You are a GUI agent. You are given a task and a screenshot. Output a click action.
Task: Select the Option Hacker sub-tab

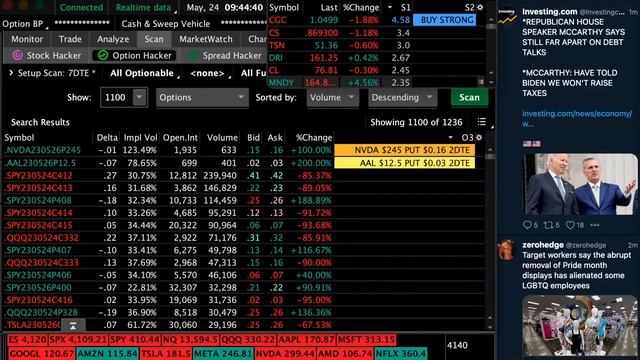point(134,55)
